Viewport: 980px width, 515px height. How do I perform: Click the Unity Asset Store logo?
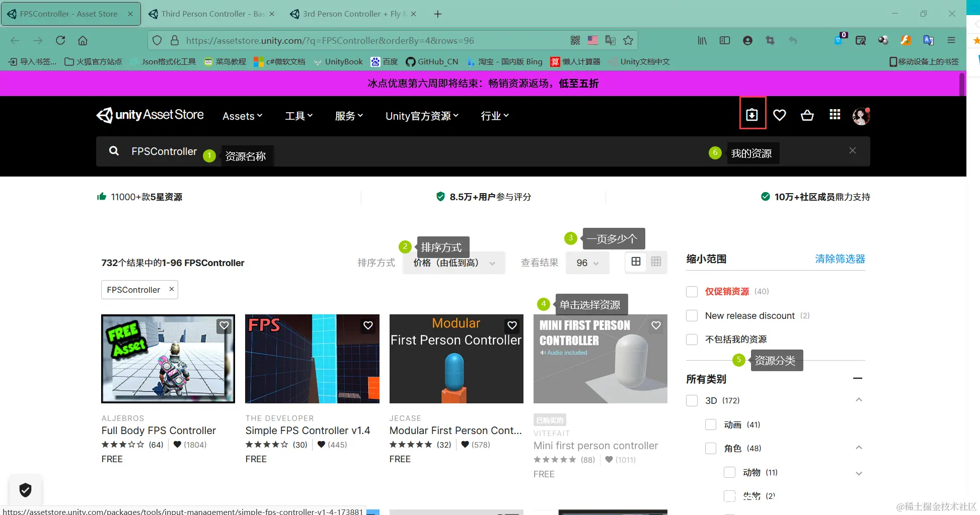[149, 115]
